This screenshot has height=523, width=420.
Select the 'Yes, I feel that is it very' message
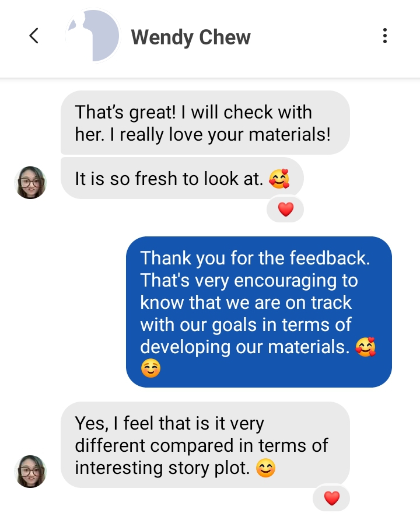[x=205, y=445]
